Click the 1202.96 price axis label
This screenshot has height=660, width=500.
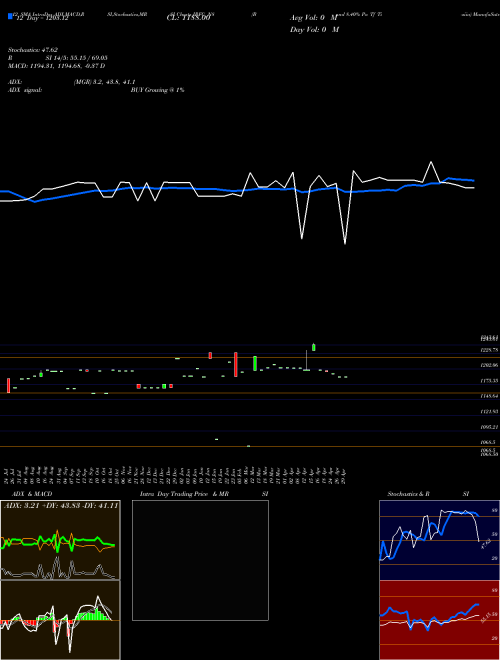click(x=489, y=365)
